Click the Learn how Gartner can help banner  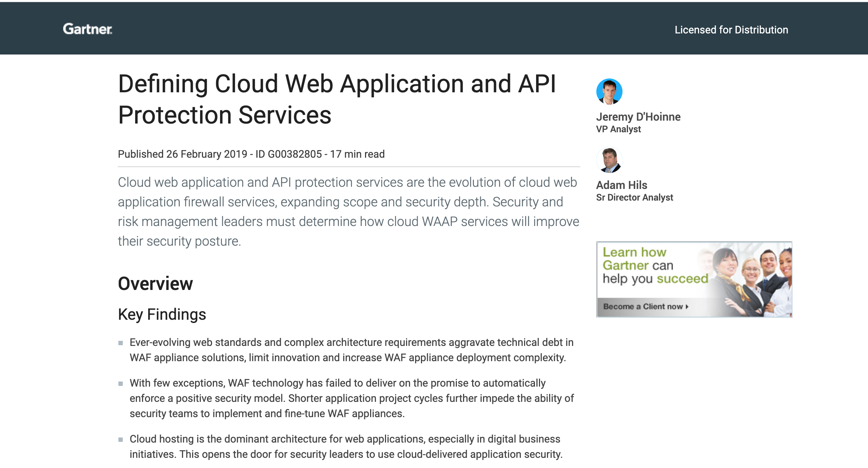[x=694, y=279]
